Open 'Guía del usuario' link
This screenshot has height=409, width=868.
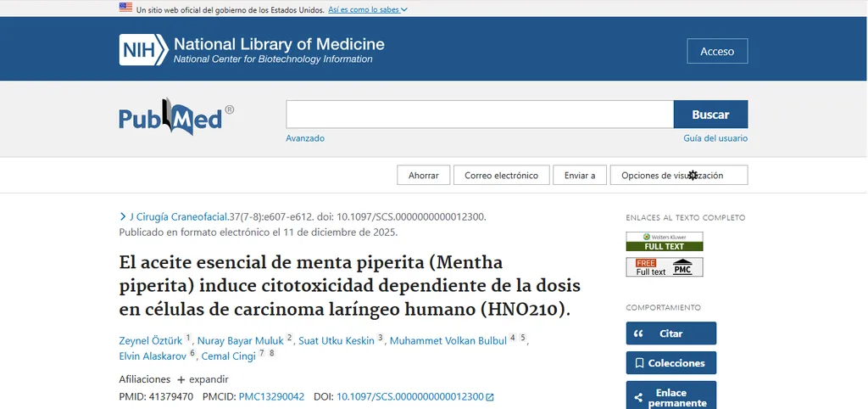(x=715, y=138)
